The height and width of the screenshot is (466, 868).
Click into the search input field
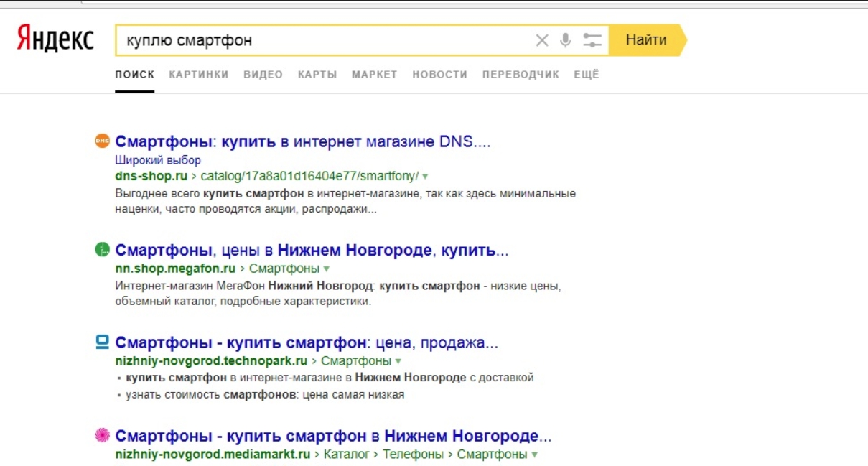[323, 40]
